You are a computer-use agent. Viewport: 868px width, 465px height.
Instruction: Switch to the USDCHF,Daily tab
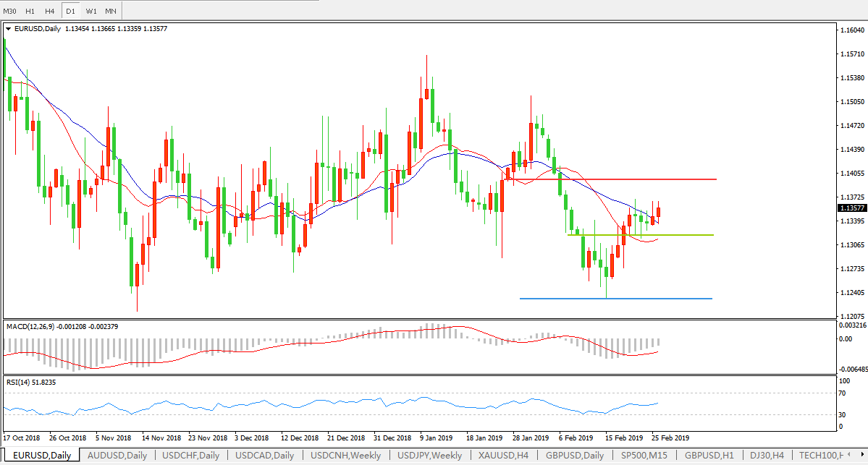(x=191, y=456)
